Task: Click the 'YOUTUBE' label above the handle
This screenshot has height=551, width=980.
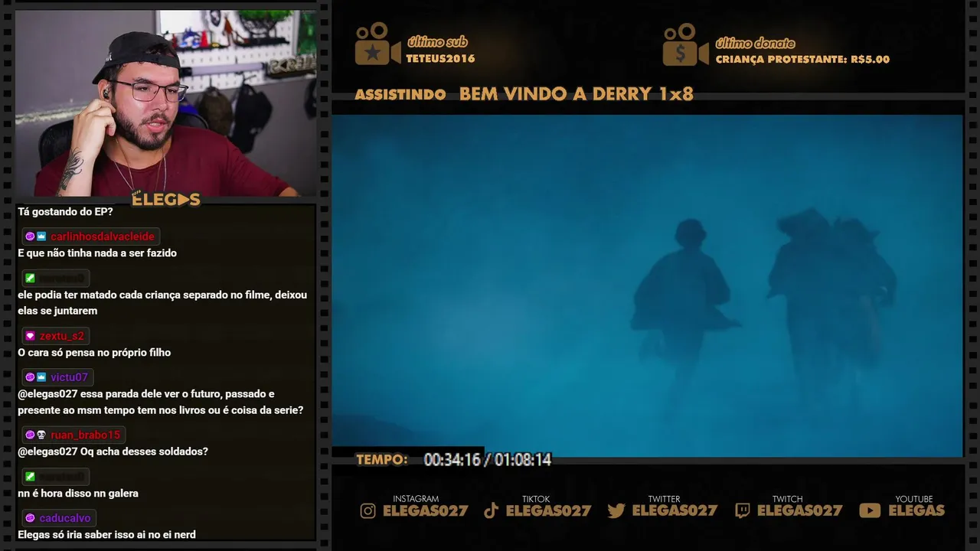Action: coord(914,499)
